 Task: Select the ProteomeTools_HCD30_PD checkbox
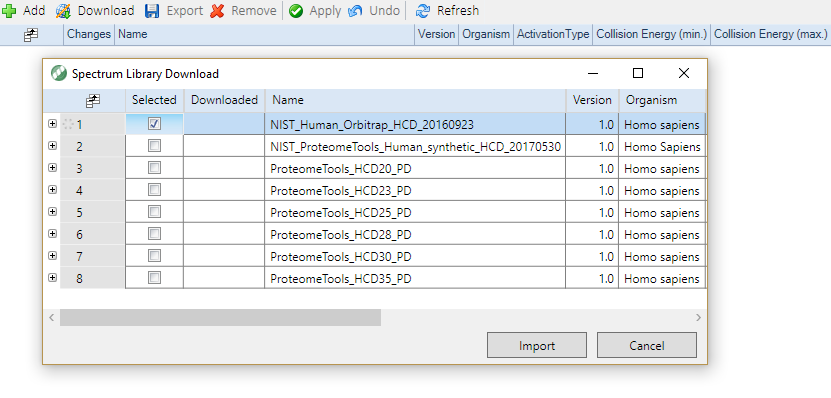pos(154,256)
